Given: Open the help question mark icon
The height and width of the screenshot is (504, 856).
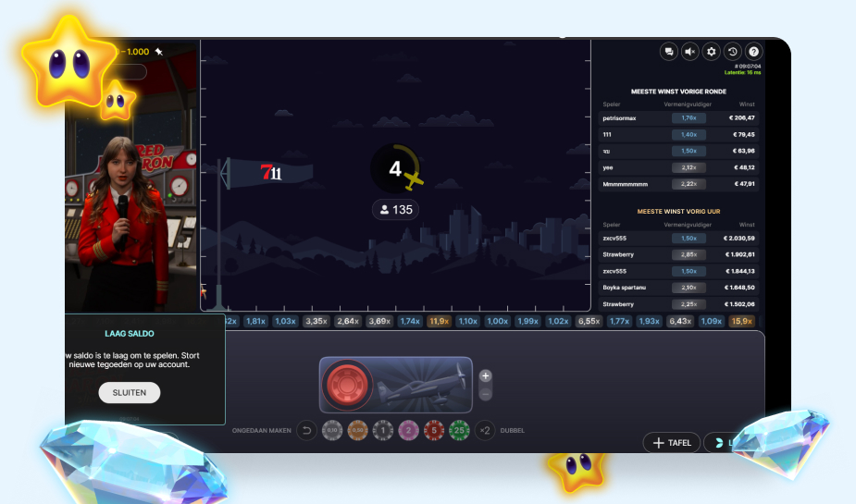Looking at the screenshot, I should click(x=754, y=52).
